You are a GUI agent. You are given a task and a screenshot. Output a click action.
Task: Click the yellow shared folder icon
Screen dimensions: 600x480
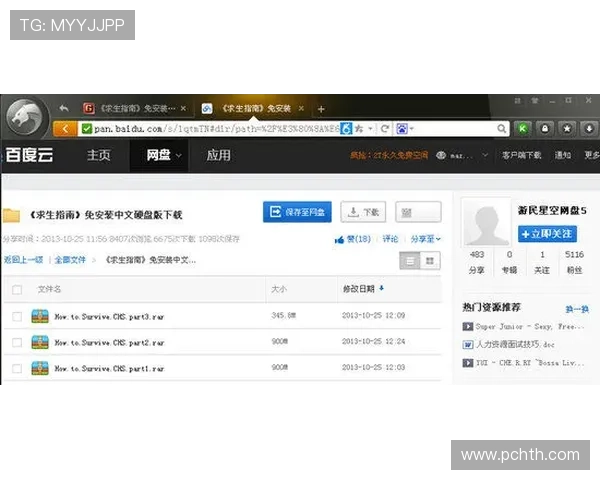coord(11,215)
